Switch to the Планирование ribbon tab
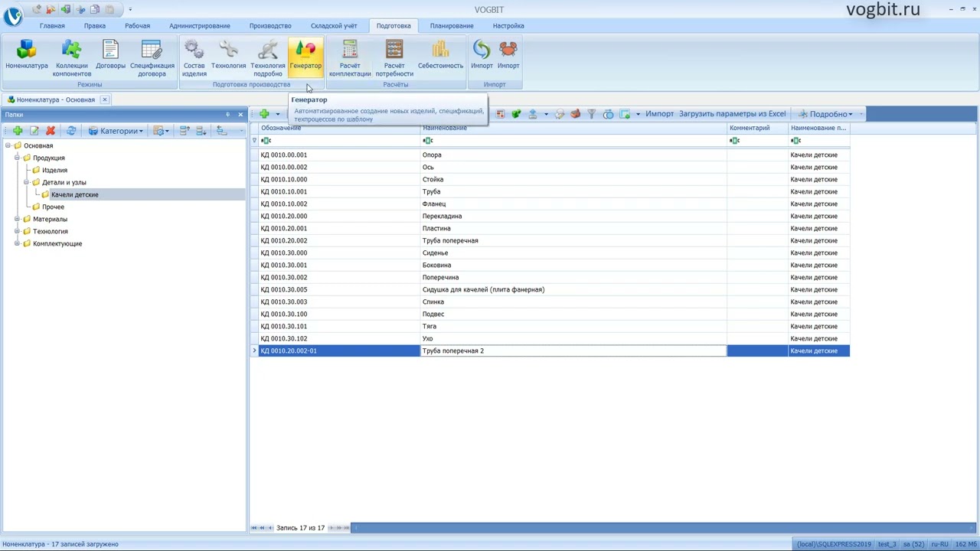The height and width of the screenshot is (551, 980). coord(452,26)
